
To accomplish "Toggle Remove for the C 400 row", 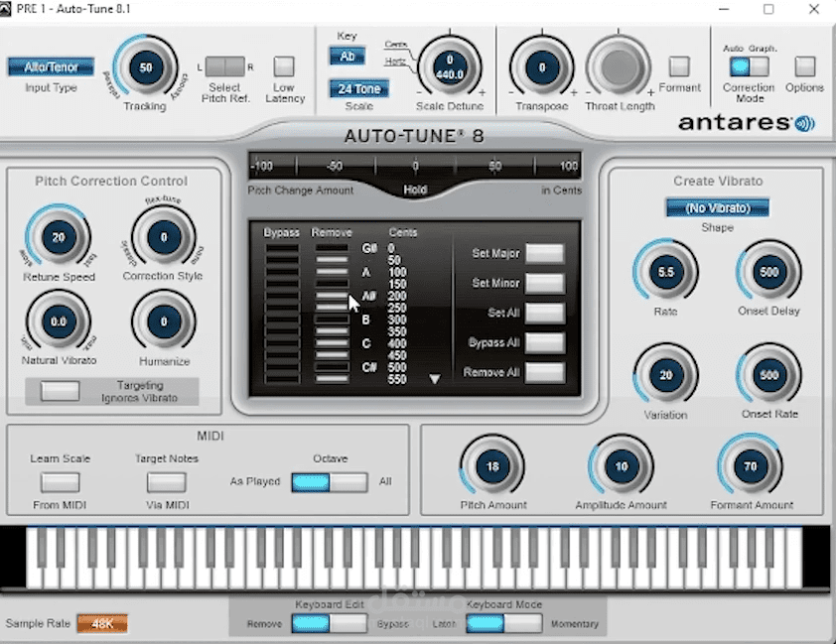I will point(332,343).
